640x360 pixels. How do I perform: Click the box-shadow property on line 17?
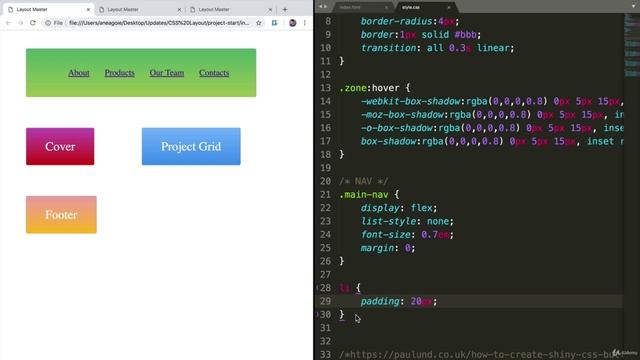coord(389,141)
